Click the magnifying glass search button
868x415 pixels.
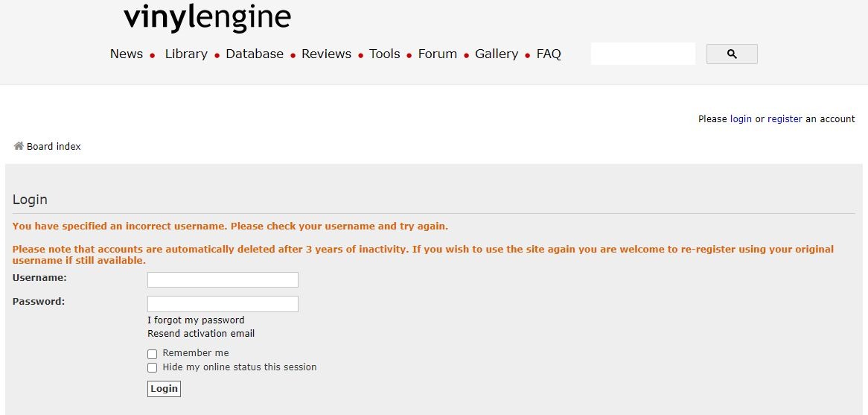(x=732, y=54)
